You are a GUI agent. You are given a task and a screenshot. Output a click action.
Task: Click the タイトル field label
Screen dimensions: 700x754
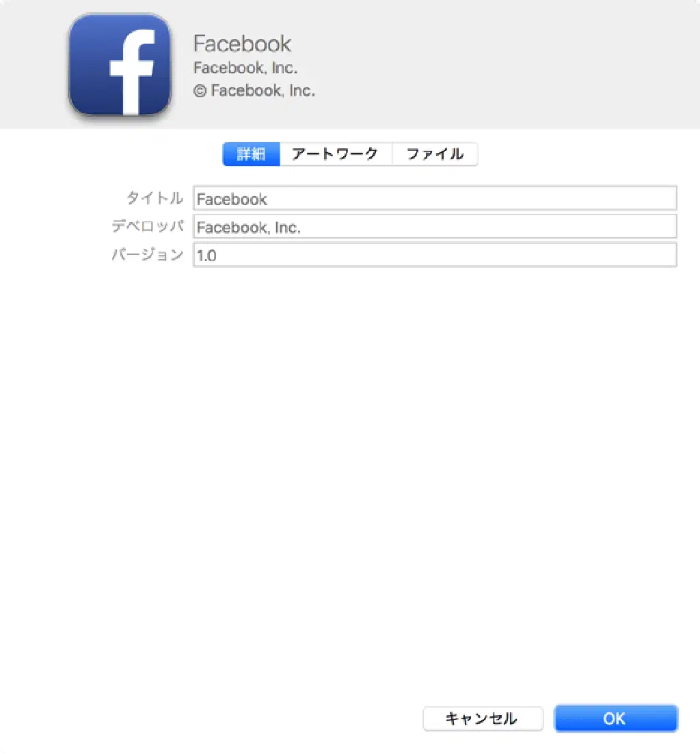(154, 198)
